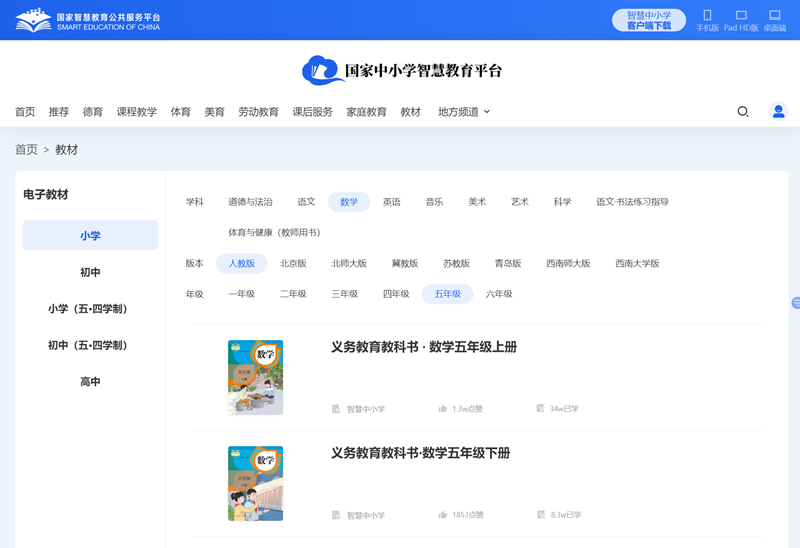Open the 桌面端 desktop icon
The width and height of the screenshot is (800, 548).
point(774,15)
